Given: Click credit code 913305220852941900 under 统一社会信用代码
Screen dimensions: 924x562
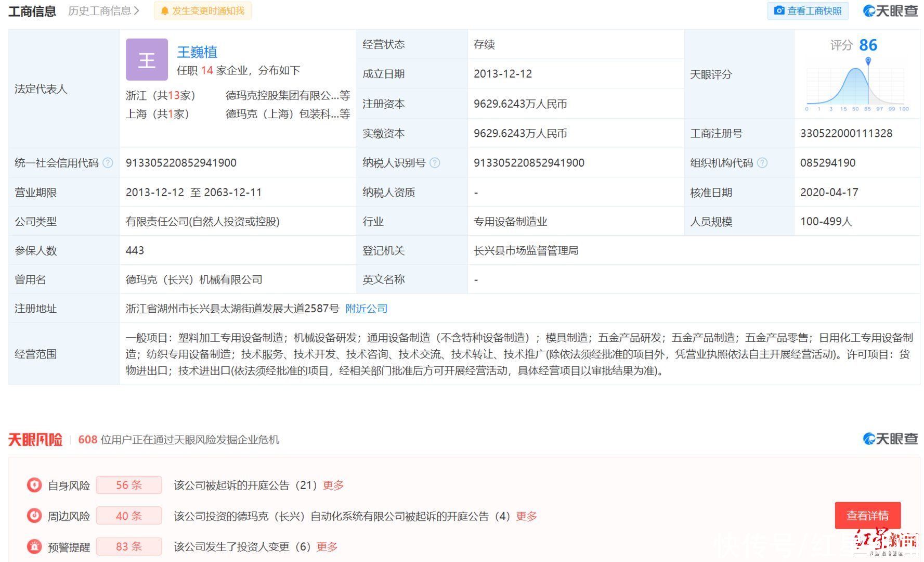Looking at the screenshot, I should click(181, 163).
